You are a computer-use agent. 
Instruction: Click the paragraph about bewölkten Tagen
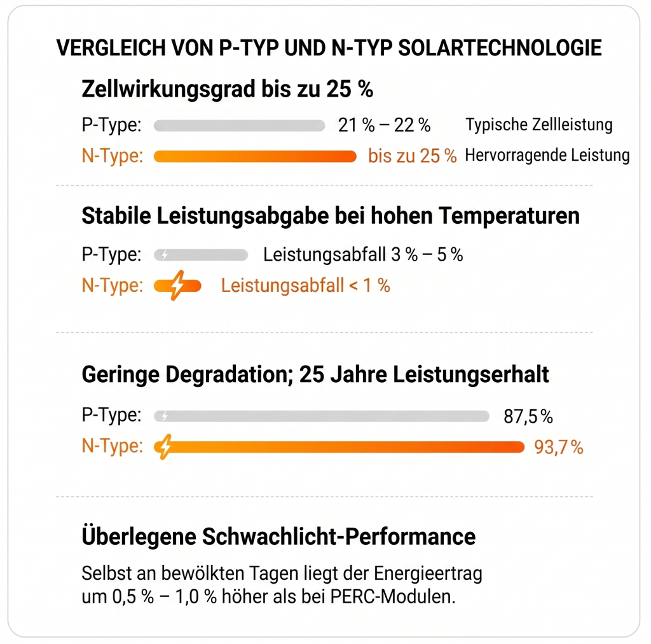(x=282, y=585)
